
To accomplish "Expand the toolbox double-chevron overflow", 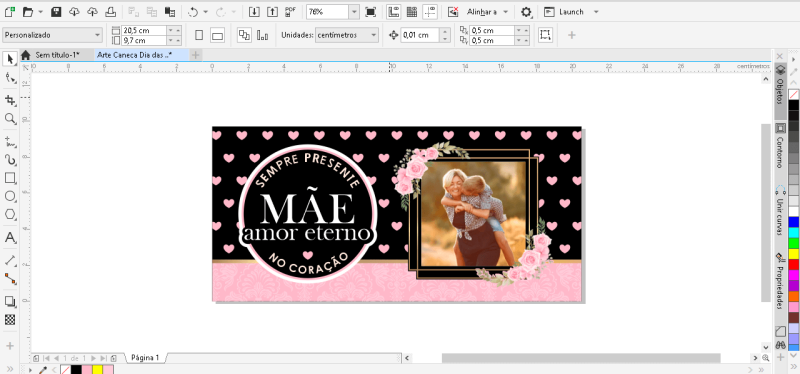I will (10, 368).
